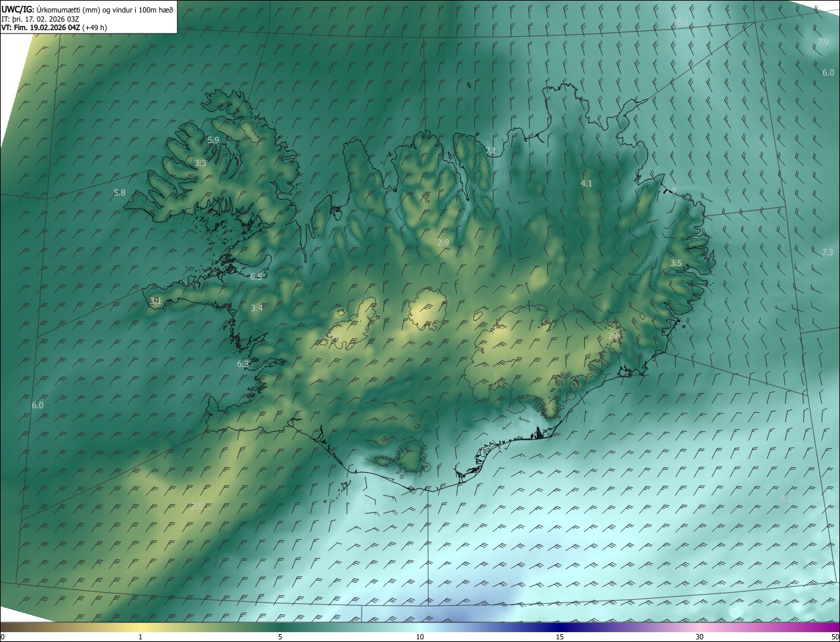Click the 2.5 value southwest of Iceland
Viewport: 840px width, 642px height.
[x=197, y=505]
